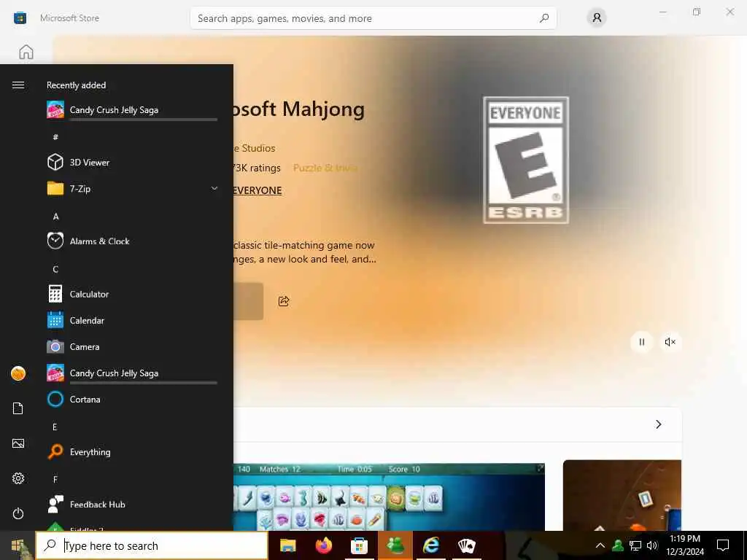Expand the 7-Zip folder
Screen dimensions: 747x560
(132, 189)
